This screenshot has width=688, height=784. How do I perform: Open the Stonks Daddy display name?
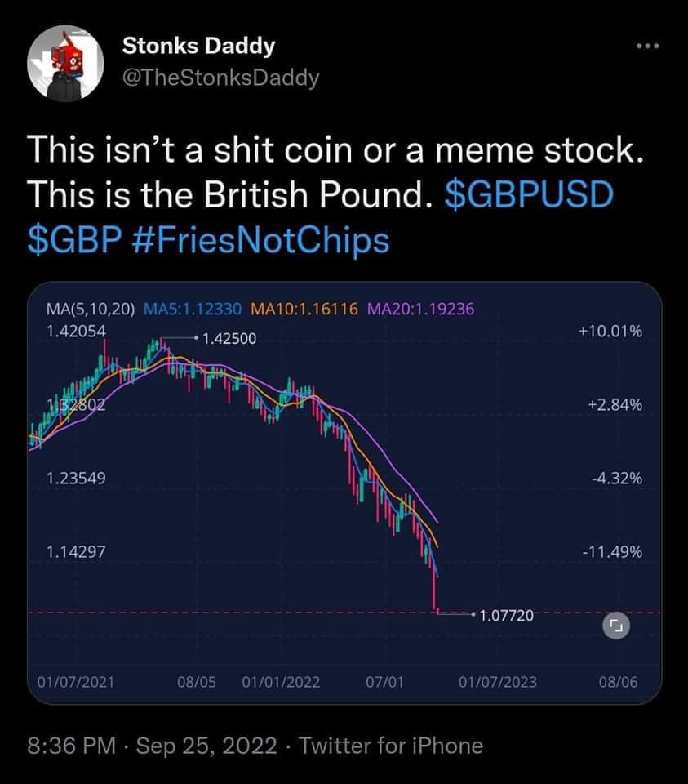pos(198,47)
